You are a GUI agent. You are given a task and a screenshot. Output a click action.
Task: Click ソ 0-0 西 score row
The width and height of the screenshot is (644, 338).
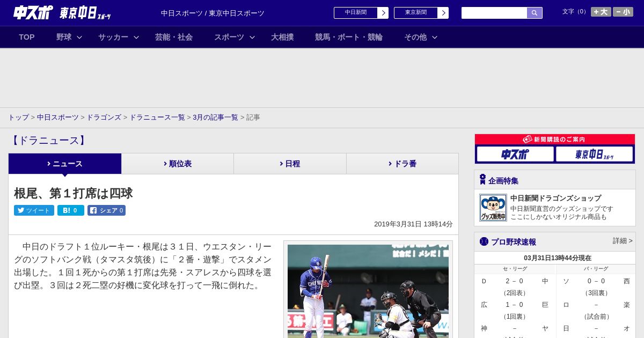[x=596, y=281]
